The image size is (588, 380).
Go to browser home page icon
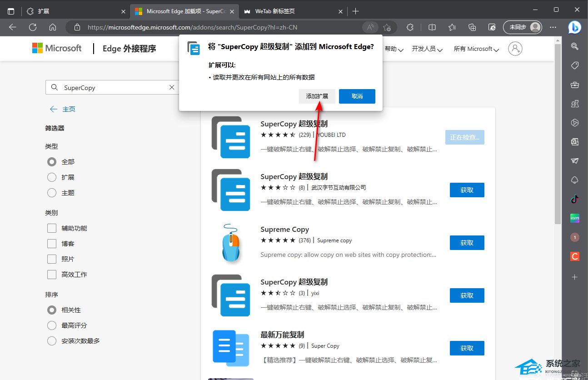coord(53,27)
